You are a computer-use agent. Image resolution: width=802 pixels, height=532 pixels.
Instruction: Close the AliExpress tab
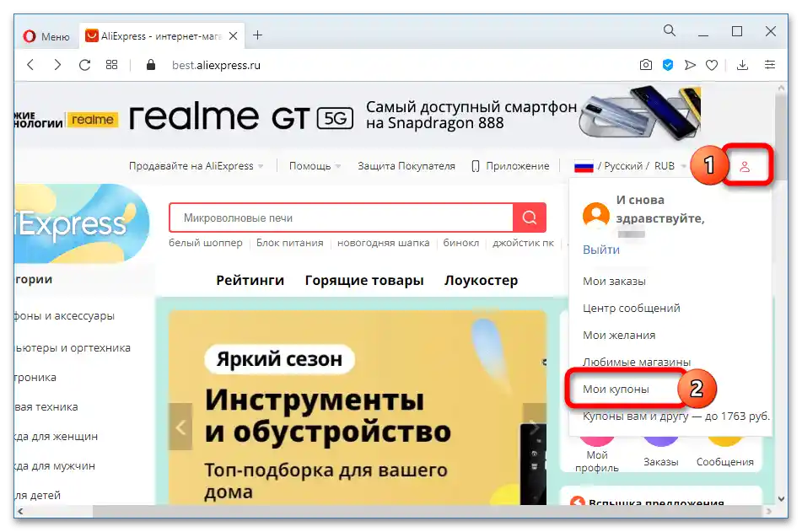pos(234,35)
